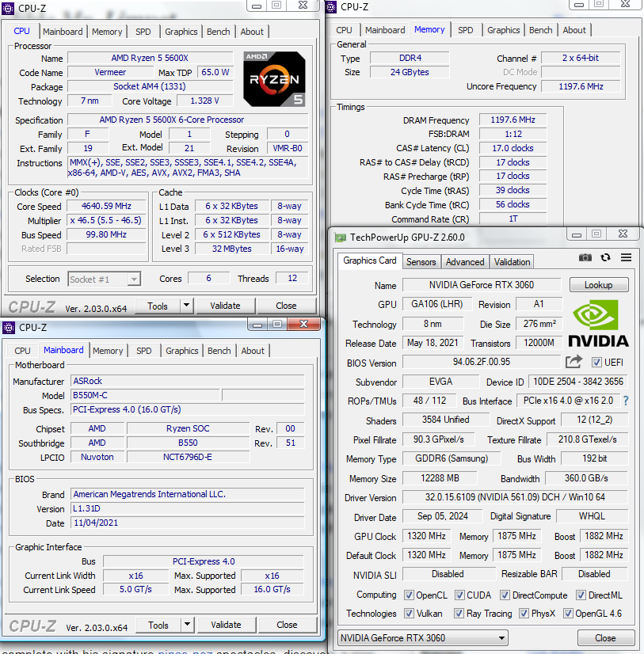This screenshot has height=654, width=644.
Task: Open the Validation tab in GPU-Z
Action: tap(513, 262)
